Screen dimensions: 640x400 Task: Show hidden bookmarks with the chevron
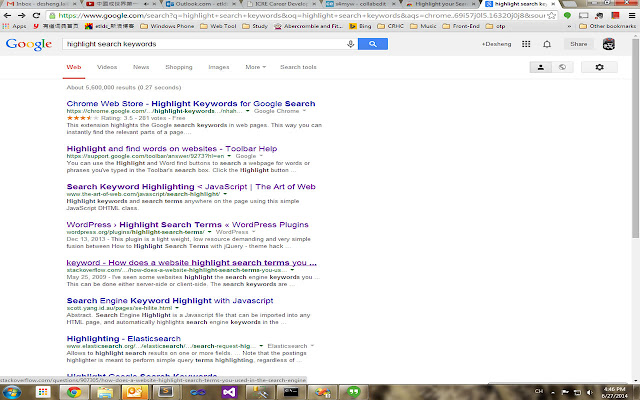pos(569,26)
